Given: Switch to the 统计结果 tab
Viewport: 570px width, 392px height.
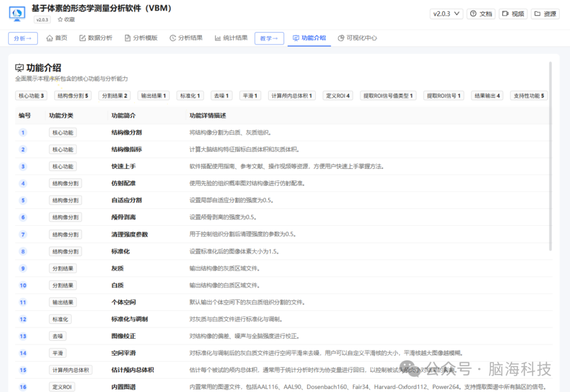Looking at the screenshot, I should click(x=231, y=38).
